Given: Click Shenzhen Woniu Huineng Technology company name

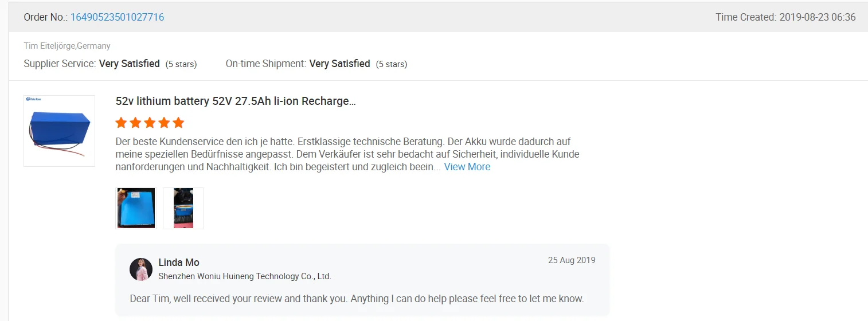Looking at the screenshot, I should point(245,276).
